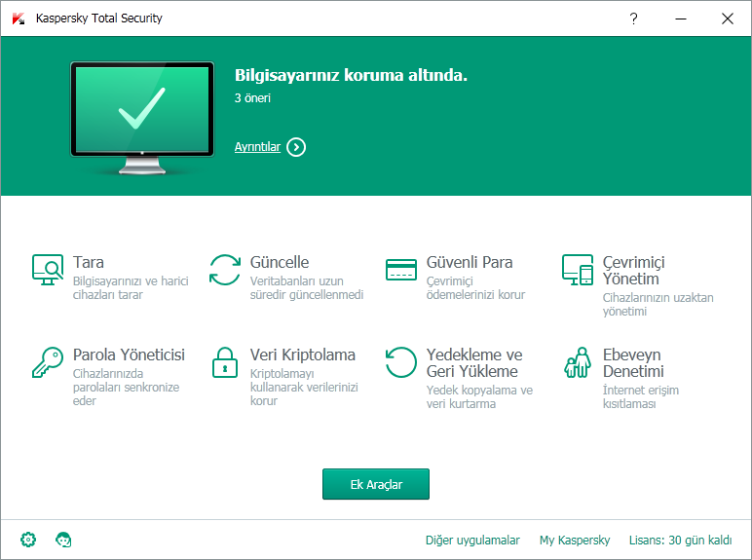Click the Ebeveyn Denetimi family icon
The image size is (752, 560).
pyautogui.click(x=578, y=362)
